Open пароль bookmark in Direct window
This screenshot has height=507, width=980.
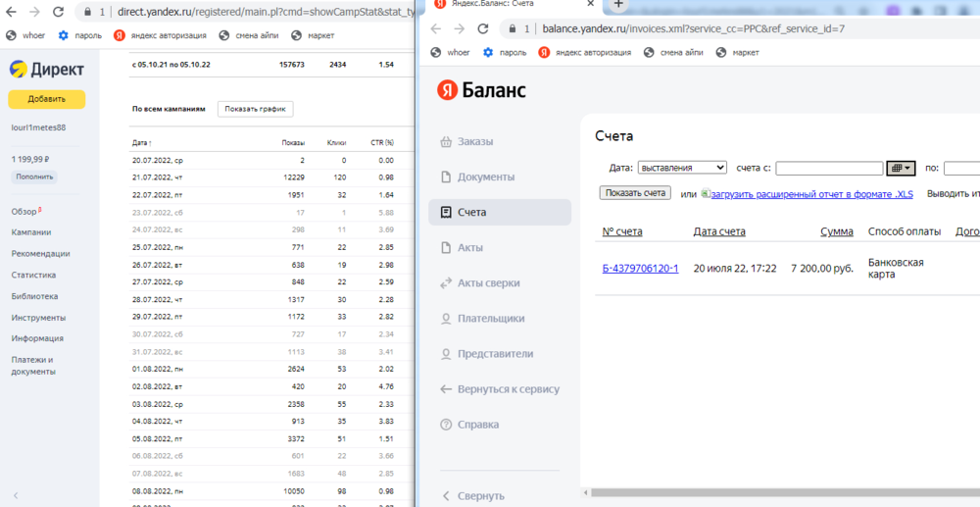click(x=80, y=35)
